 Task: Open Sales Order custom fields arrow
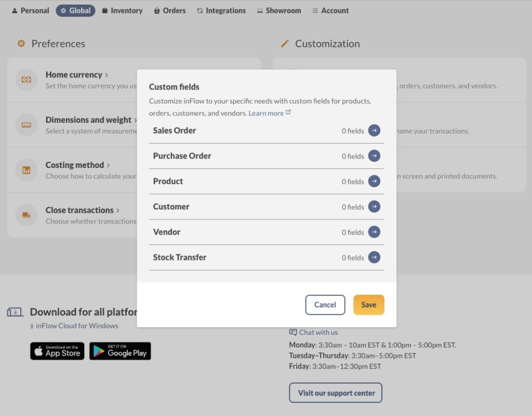tap(374, 131)
